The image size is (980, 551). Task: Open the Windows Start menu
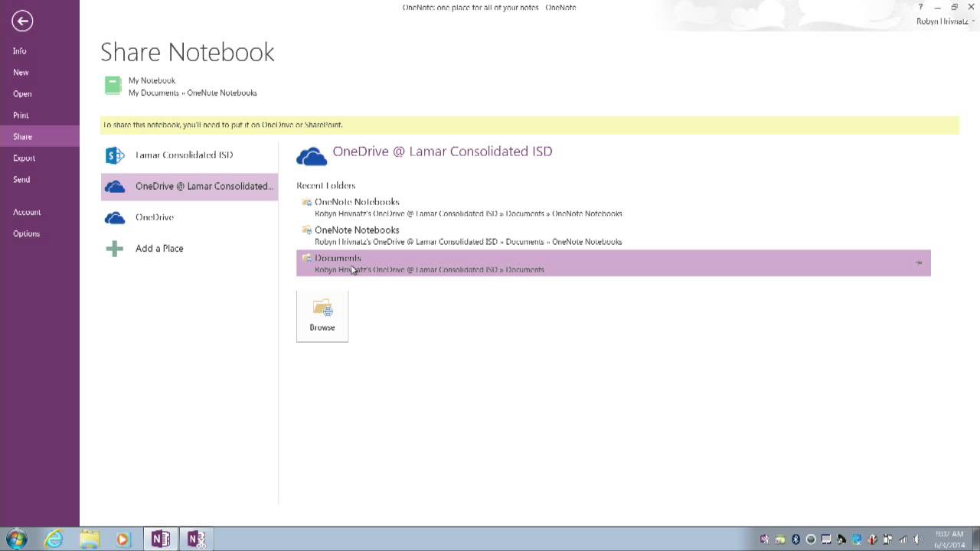16,539
